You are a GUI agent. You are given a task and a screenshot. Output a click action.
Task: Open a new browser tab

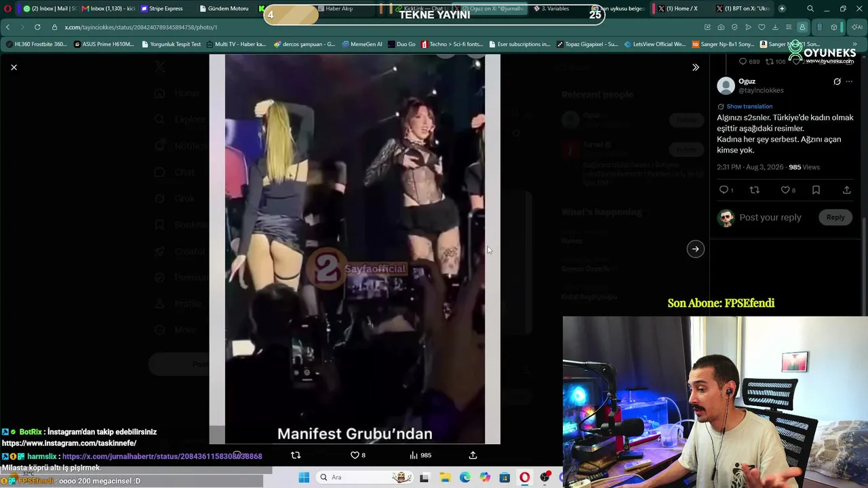[x=782, y=9]
